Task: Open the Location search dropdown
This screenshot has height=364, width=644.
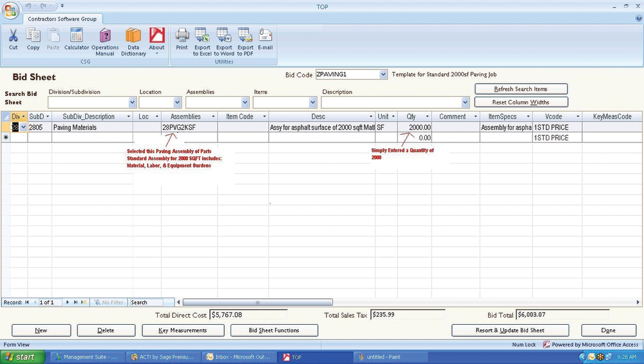Action: point(178,102)
